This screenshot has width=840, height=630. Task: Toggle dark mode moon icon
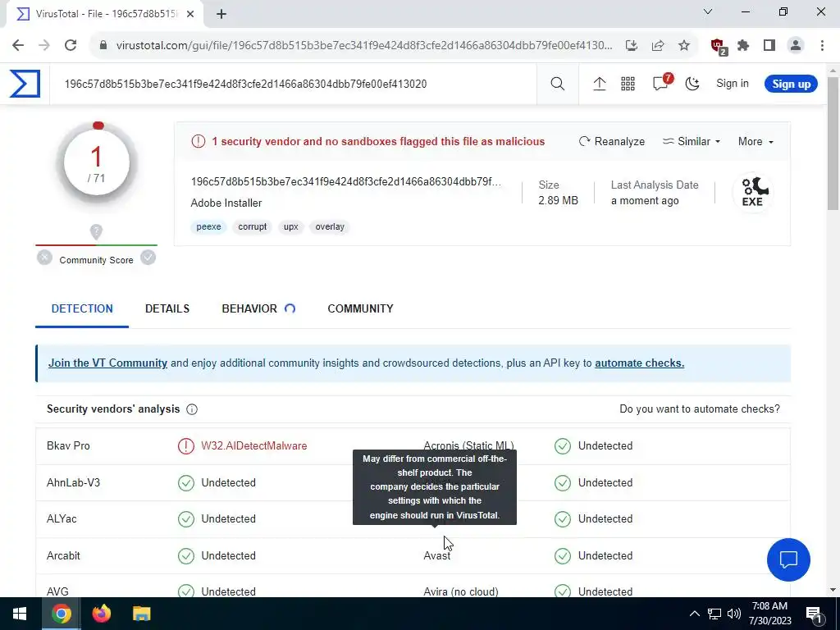(x=692, y=84)
